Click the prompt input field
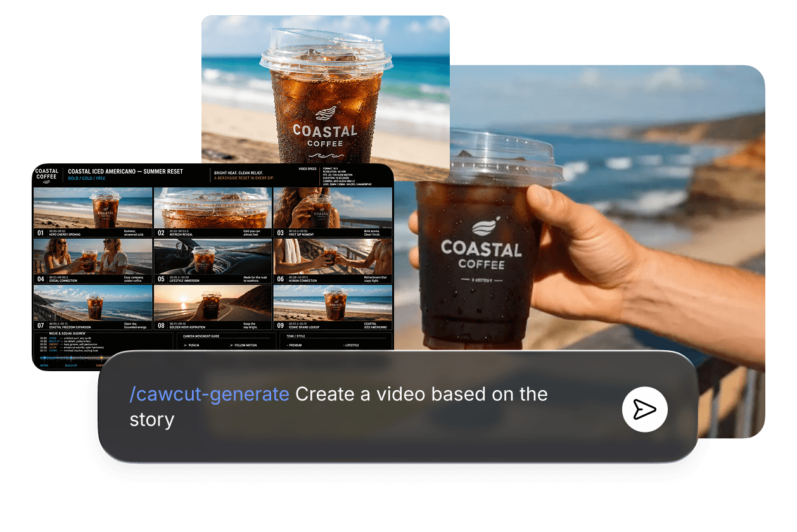Viewport: 797px width, 532px height. [398, 407]
